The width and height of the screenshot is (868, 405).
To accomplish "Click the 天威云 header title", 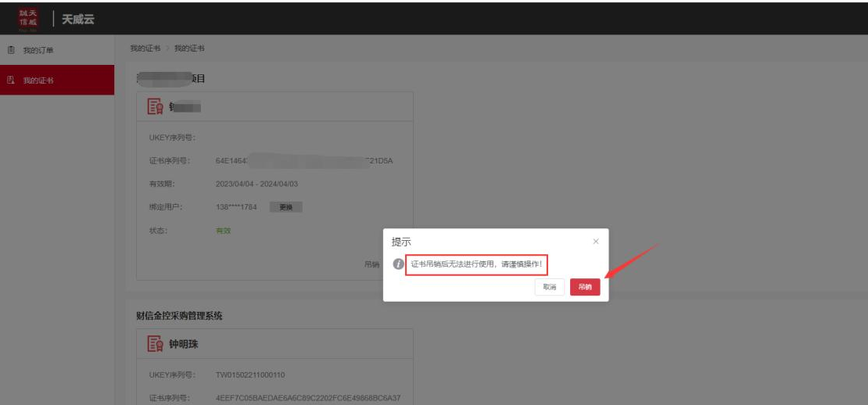I will point(78,19).
